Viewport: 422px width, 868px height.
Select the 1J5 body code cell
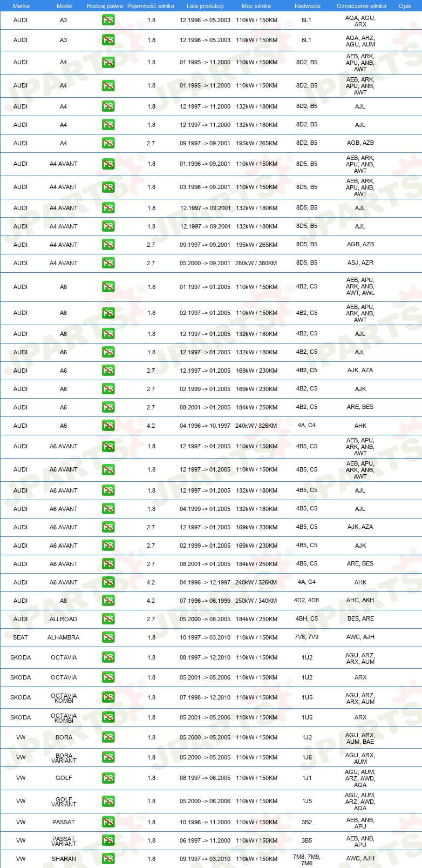(307, 801)
